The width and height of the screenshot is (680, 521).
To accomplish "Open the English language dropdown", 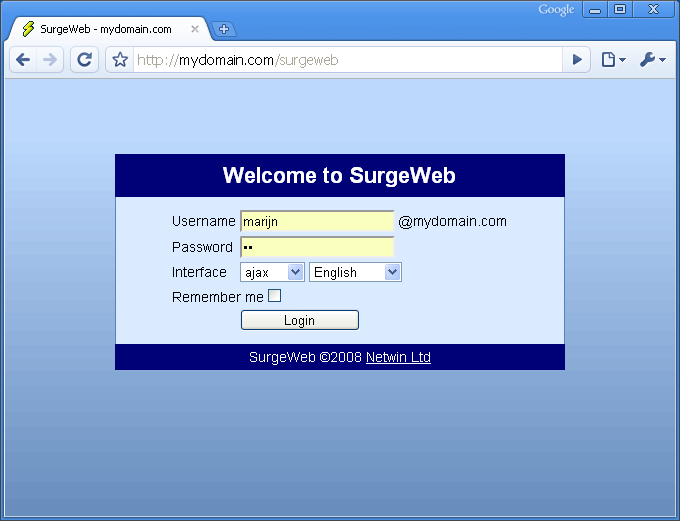I will pos(355,272).
